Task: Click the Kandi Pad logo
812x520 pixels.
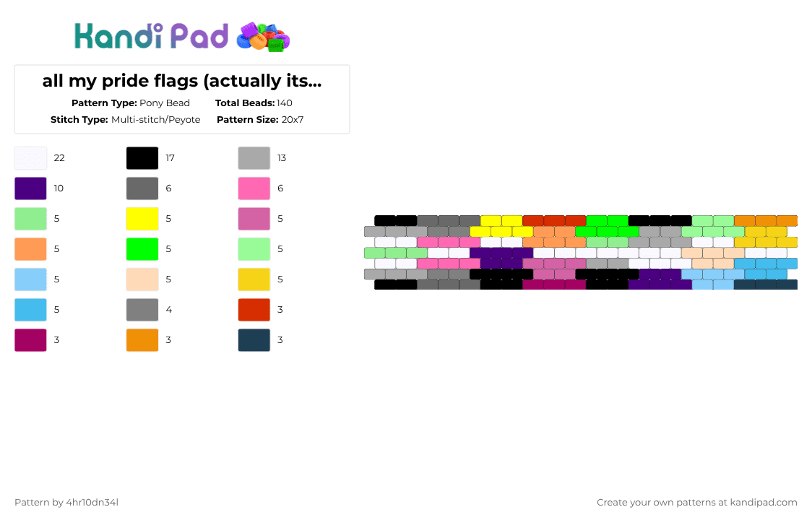Action: pyautogui.click(x=182, y=37)
